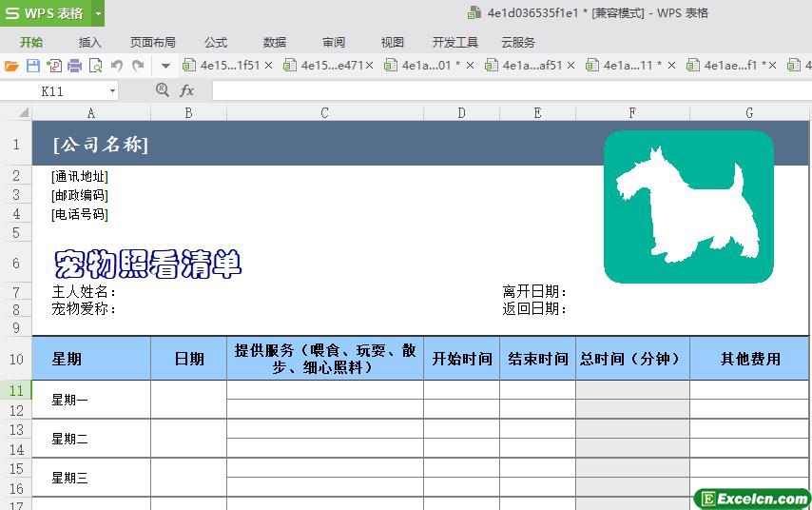Open the 插入 ribbon tab
The height and width of the screenshot is (510, 812).
click(89, 42)
